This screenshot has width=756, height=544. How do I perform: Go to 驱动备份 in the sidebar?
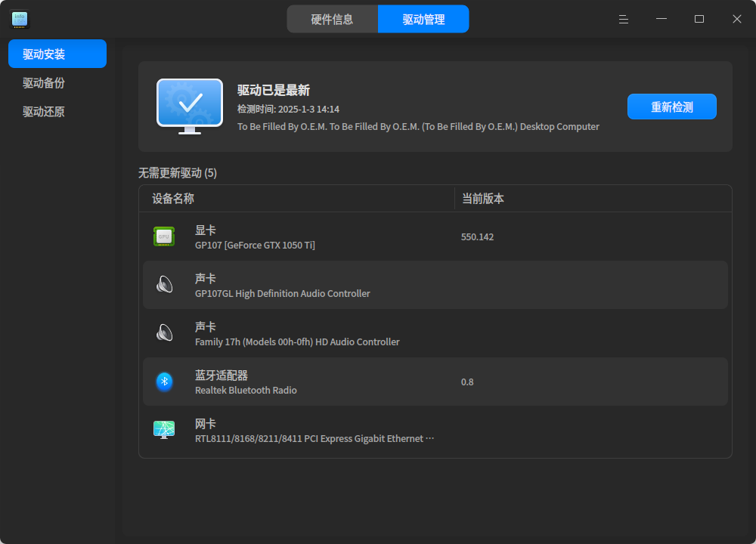57,83
